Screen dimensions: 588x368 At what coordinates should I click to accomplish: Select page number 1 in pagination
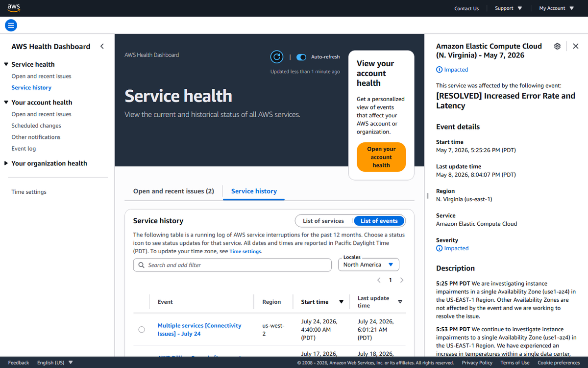pos(391,280)
